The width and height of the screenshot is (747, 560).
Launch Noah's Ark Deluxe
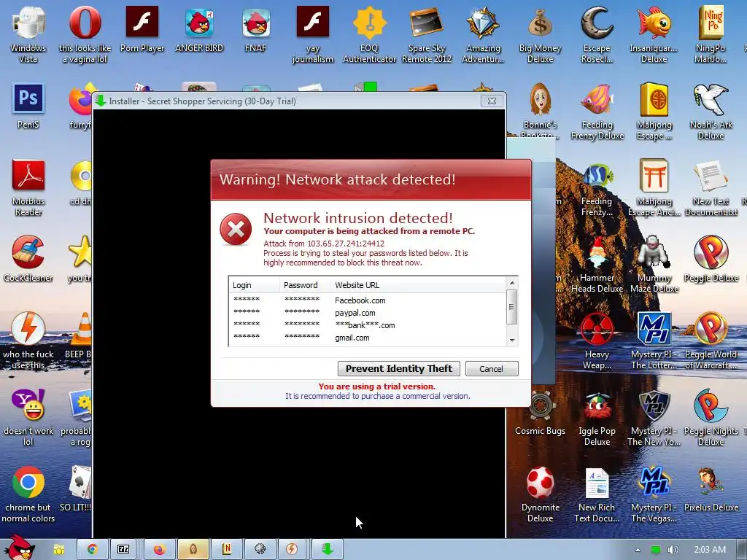pyautogui.click(x=711, y=112)
